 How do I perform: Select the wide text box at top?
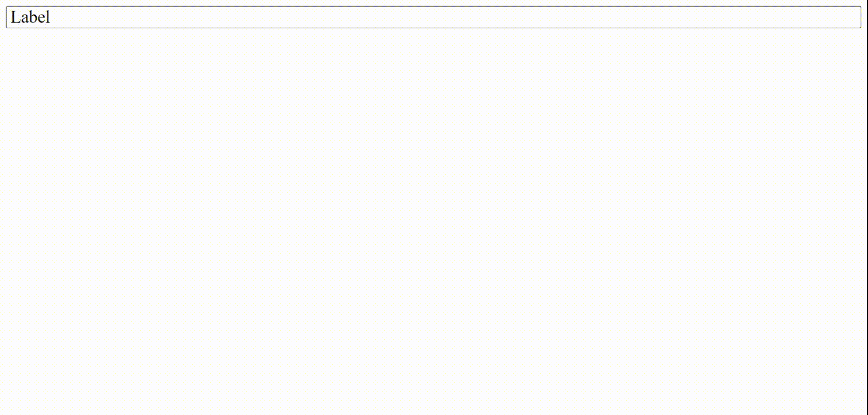[x=433, y=17]
